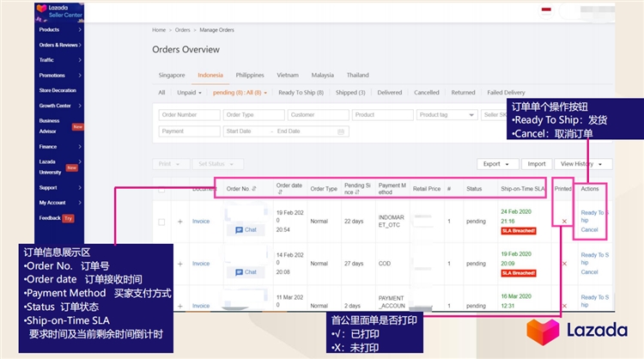
Task: Click the Lazada Seller Center logo
Action: (59, 11)
